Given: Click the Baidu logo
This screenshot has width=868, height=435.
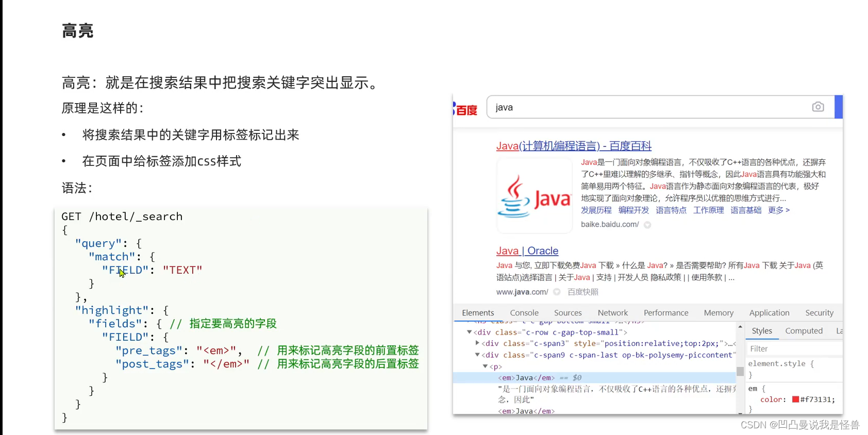Looking at the screenshot, I should 465,109.
